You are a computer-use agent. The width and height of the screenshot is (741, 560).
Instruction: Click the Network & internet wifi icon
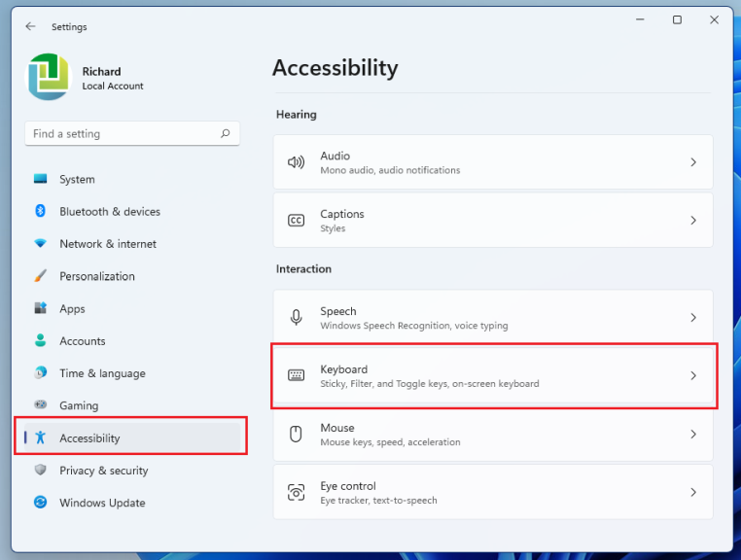coord(40,244)
